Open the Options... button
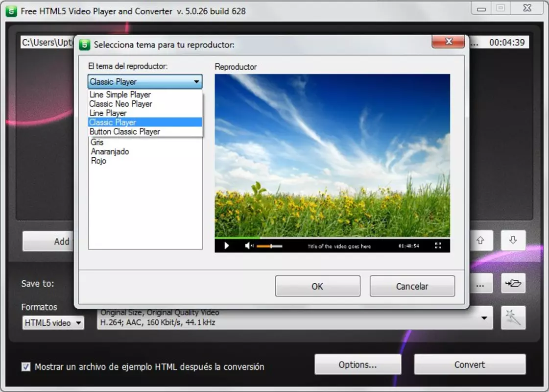Viewport: 549px width, 392px height. point(358,365)
